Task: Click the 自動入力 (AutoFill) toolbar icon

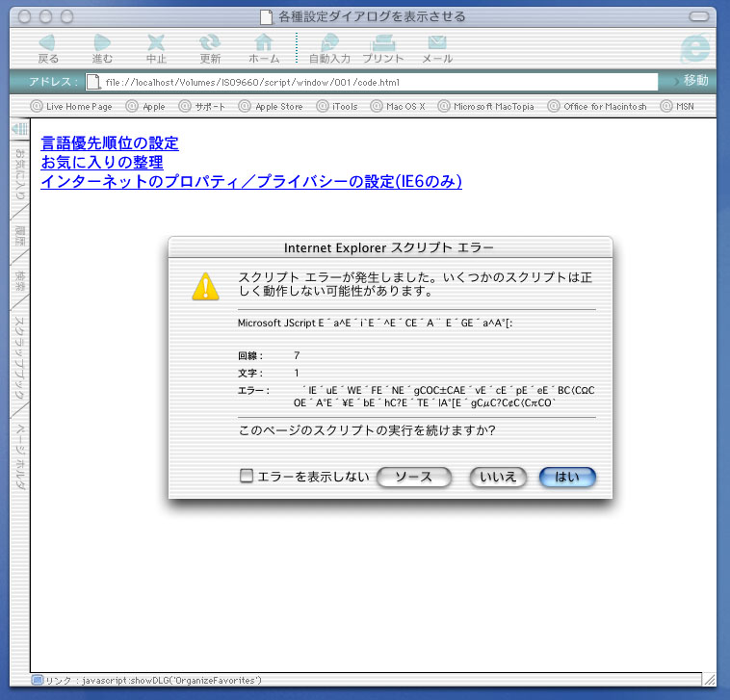Action: [x=329, y=48]
